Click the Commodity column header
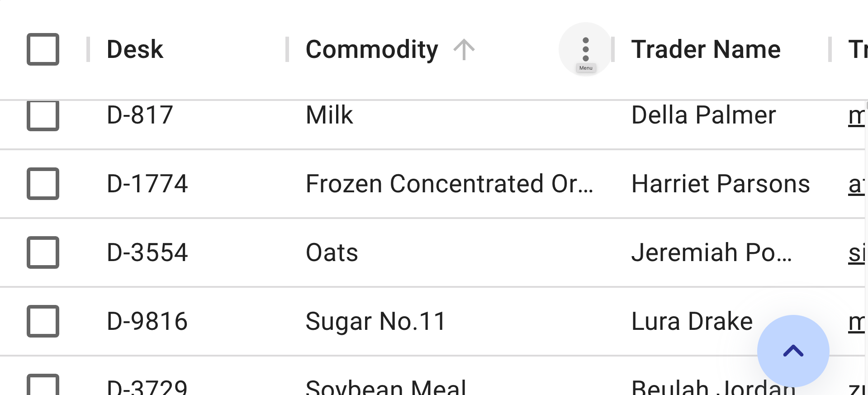868x395 pixels. tap(372, 49)
